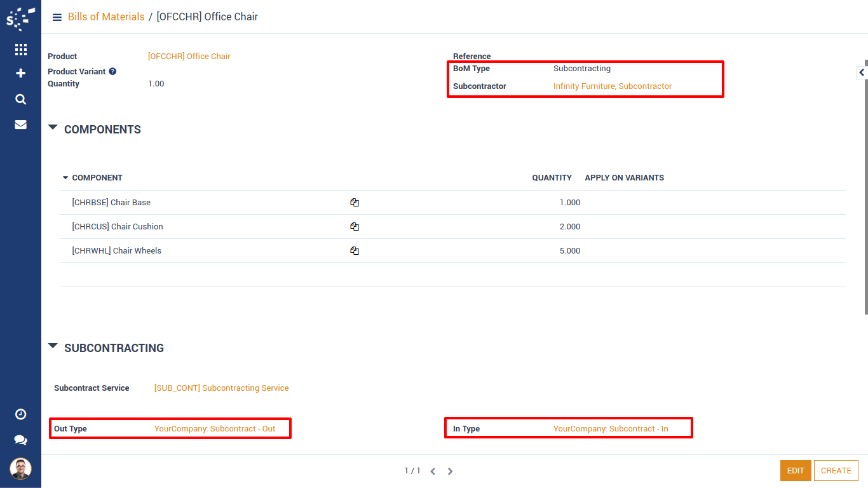Collapse the Components section
Viewport: 868px width, 488px height.
point(53,128)
